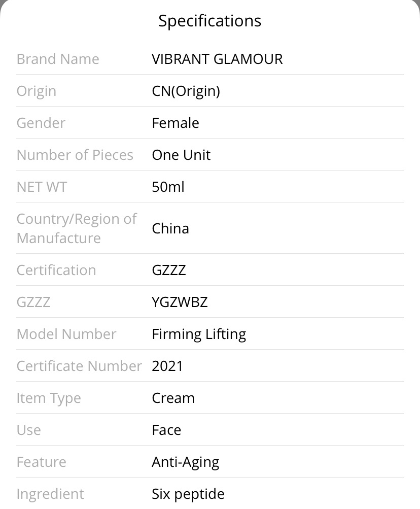
Task: Click the Face use value
Action: point(166,430)
